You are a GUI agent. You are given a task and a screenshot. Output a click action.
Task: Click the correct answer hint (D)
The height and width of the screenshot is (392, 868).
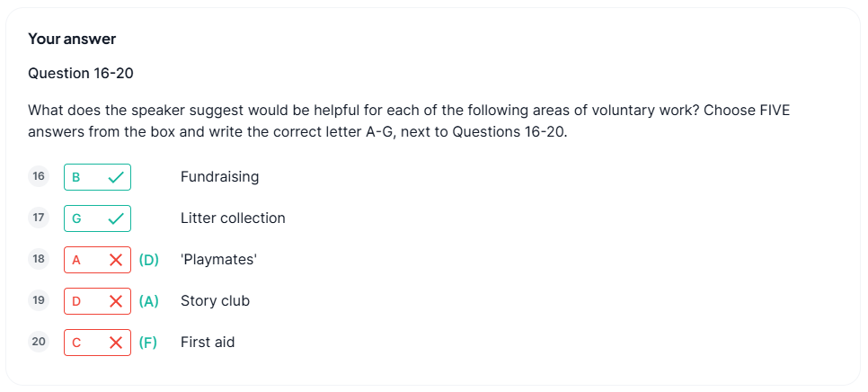(148, 260)
